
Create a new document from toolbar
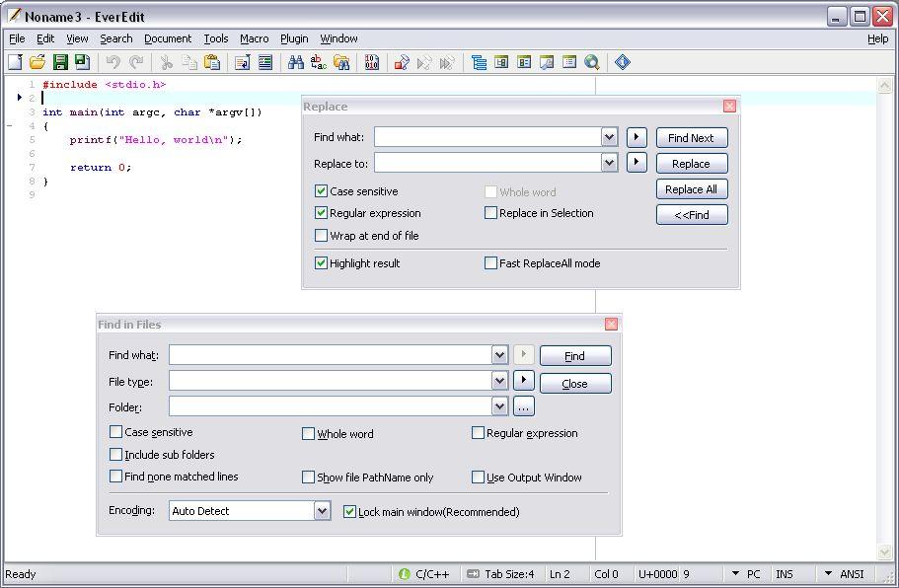(x=15, y=62)
